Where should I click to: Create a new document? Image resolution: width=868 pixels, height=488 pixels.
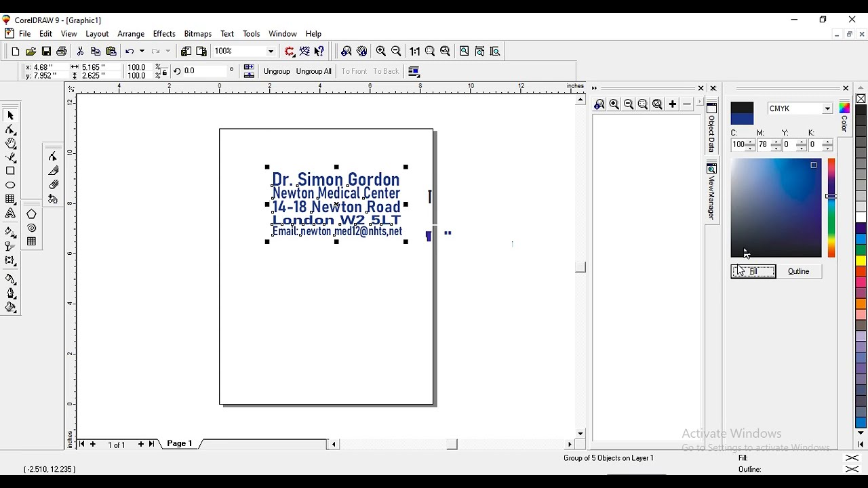15,52
